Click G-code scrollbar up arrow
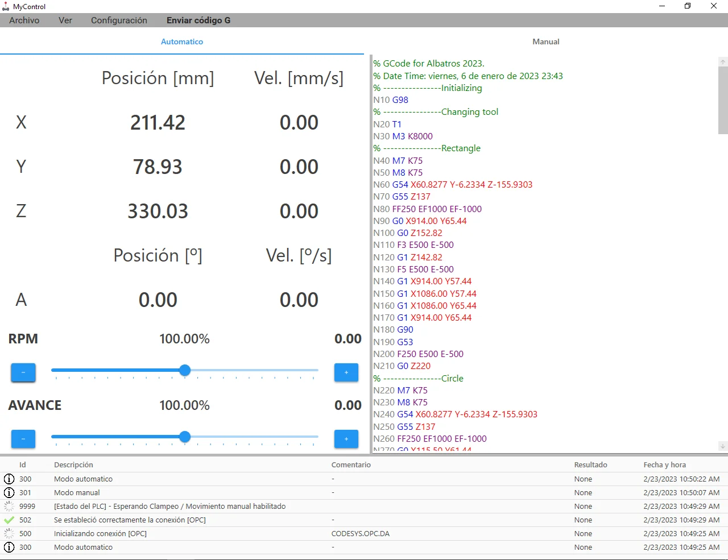Screen dimensions: 728x560 tap(723, 61)
